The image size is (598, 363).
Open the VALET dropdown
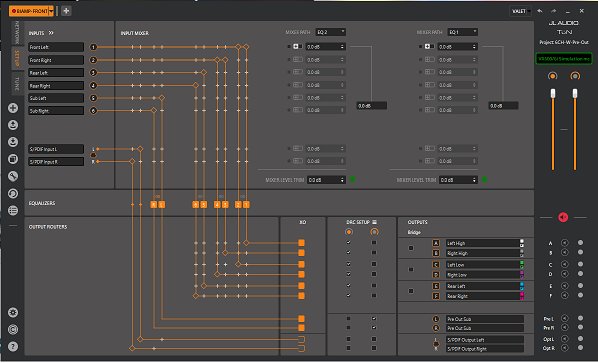pyautogui.click(x=521, y=11)
